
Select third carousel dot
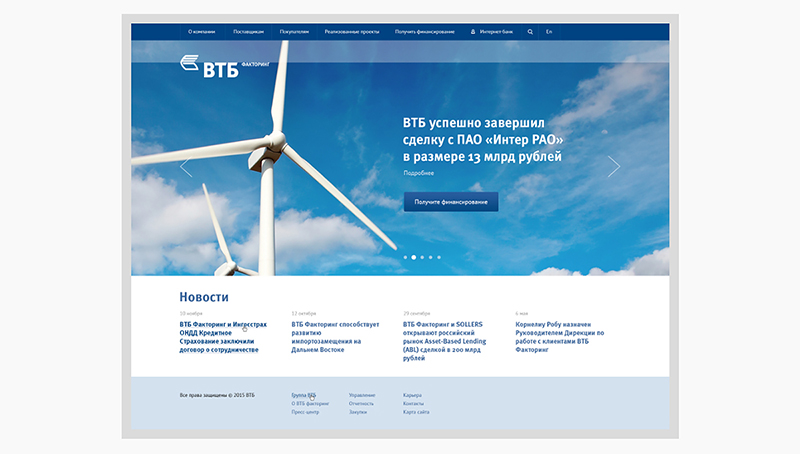(x=422, y=257)
